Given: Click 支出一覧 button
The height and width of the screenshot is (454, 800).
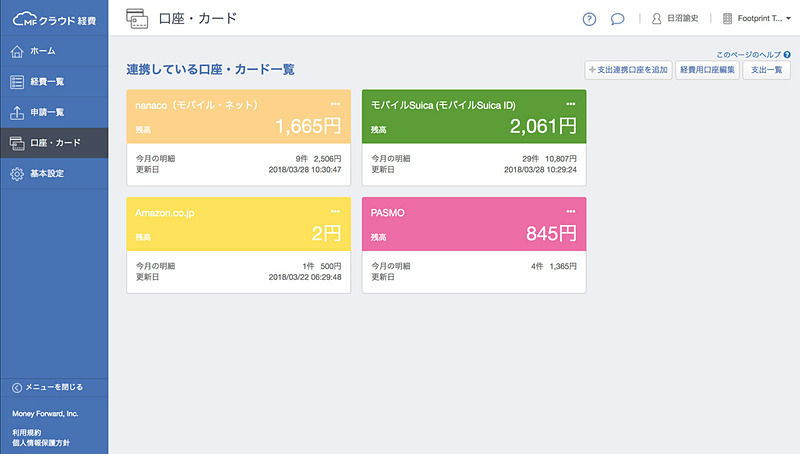Looking at the screenshot, I should point(766,70).
